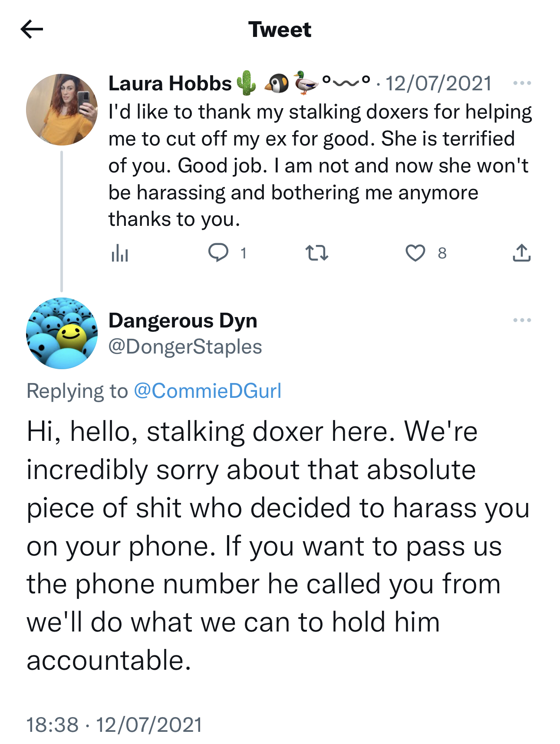Like the tweet with the heart icon

click(415, 253)
